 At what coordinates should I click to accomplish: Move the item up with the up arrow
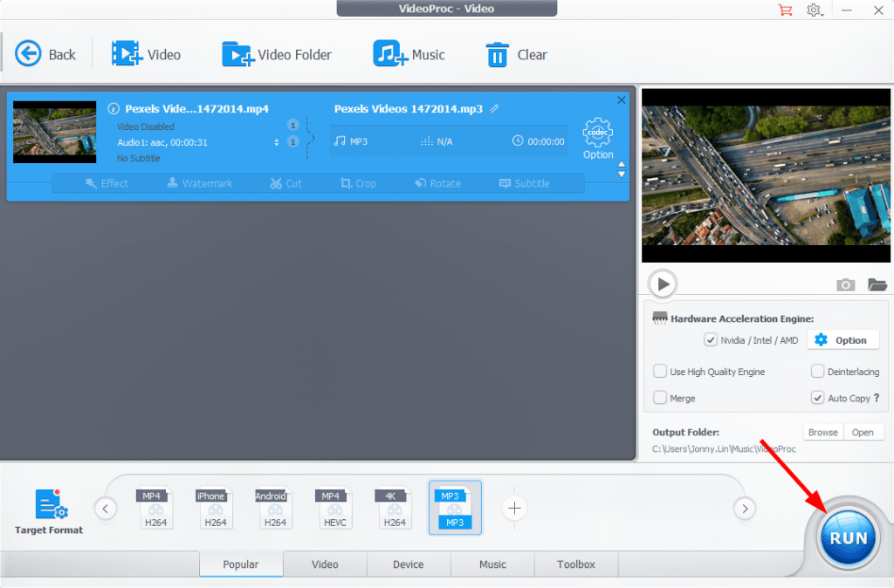click(622, 164)
